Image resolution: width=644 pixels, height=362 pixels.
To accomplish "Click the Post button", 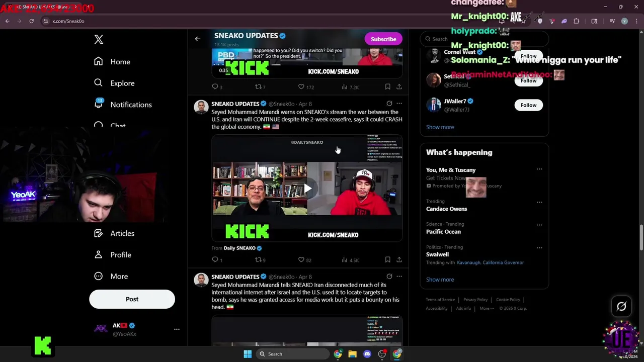I will [132, 299].
